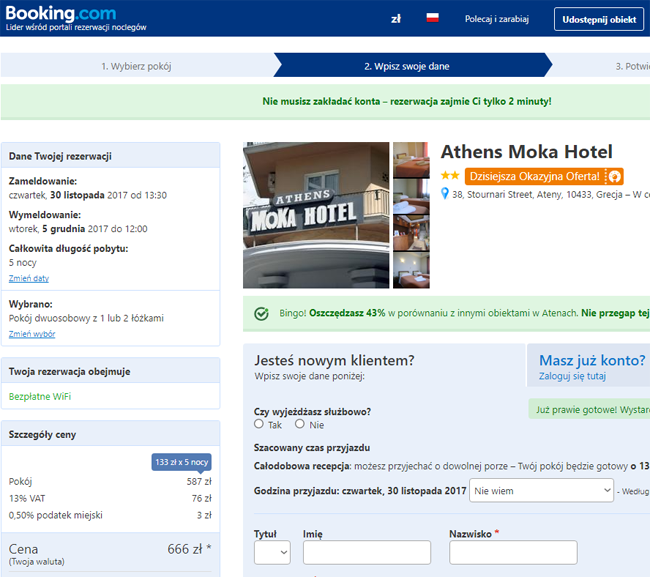Image resolution: width=650 pixels, height=577 pixels.
Task: Select the Tak radio button
Action: point(259,424)
